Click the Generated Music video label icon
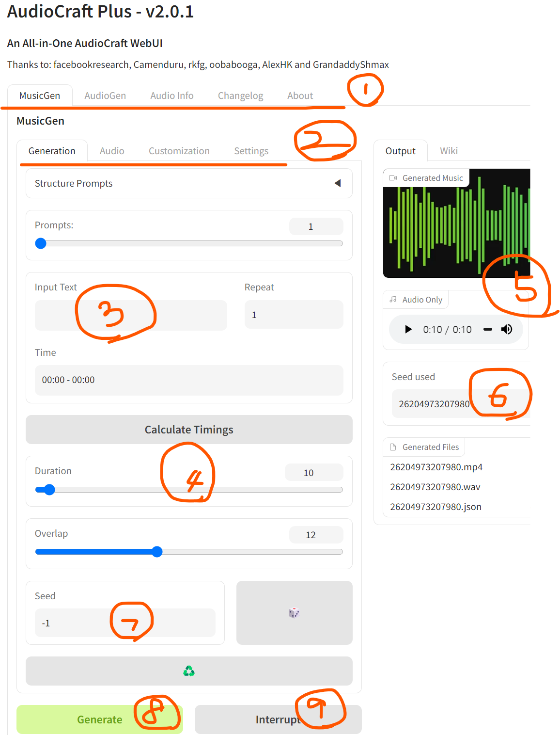Image resolution: width=560 pixels, height=735 pixels. (x=393, y=178)
